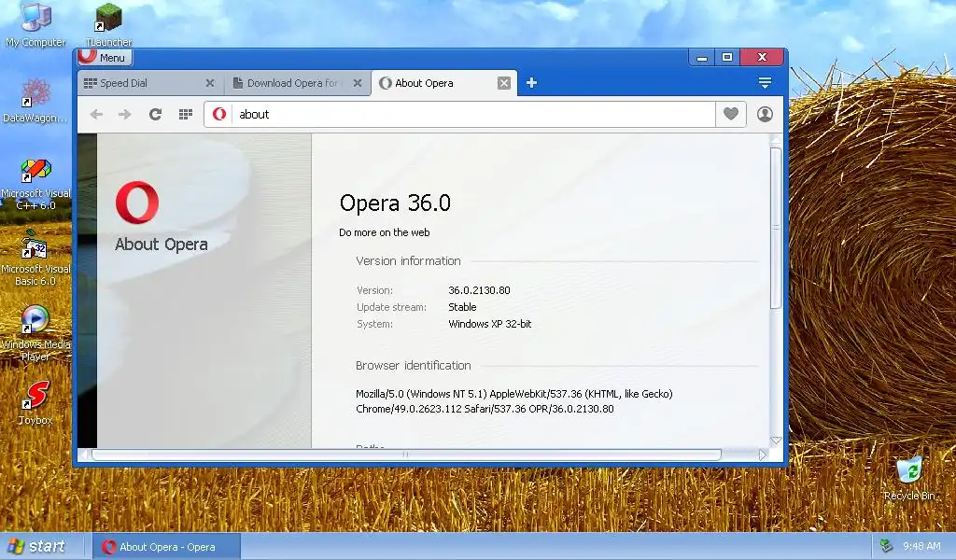
Task: Open the DataWagon desktop shortcut
Action: point(35,101)
